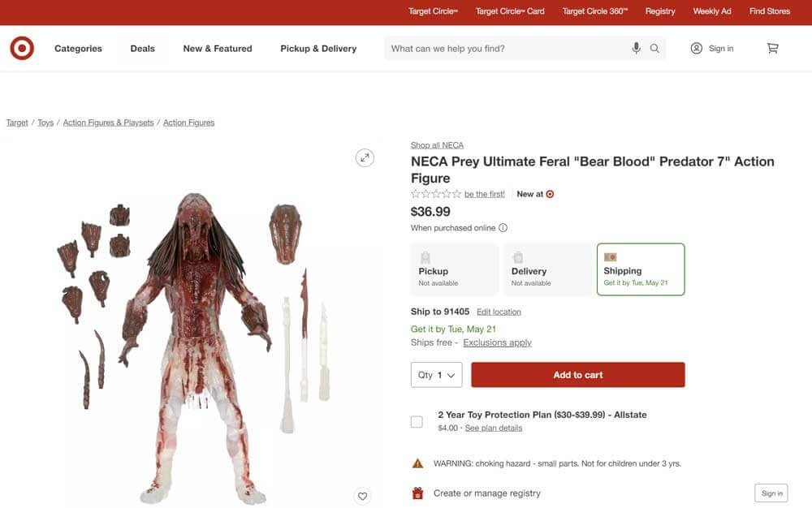812x508 pixels.
Task: Click the heart favorite icon
Action: [x=363, y=496]
